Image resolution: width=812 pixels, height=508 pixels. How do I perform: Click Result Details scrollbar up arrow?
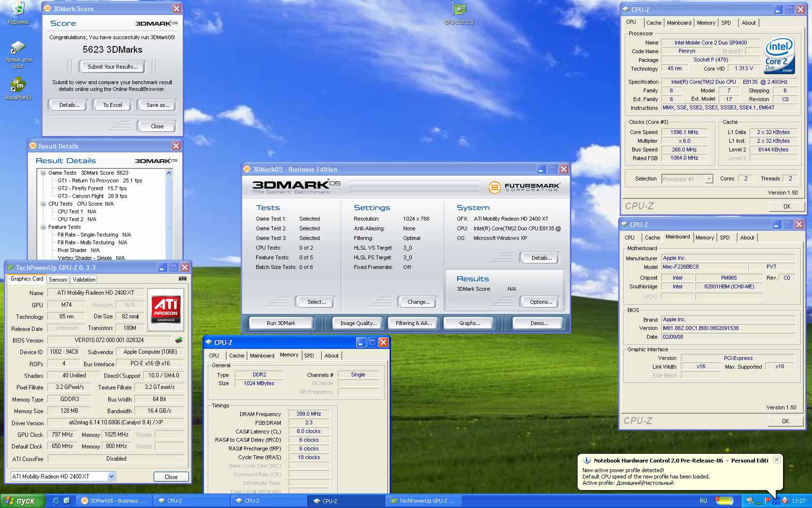click(169, 173)
